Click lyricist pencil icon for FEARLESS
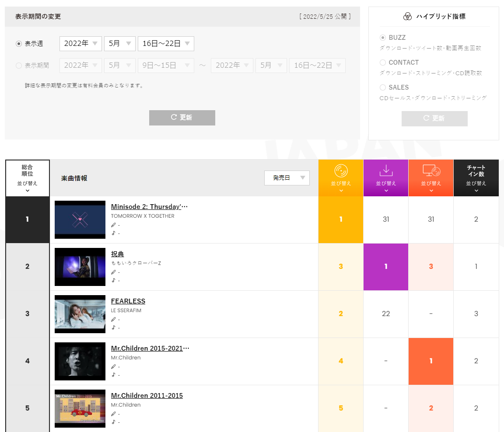 pos(113,319)
